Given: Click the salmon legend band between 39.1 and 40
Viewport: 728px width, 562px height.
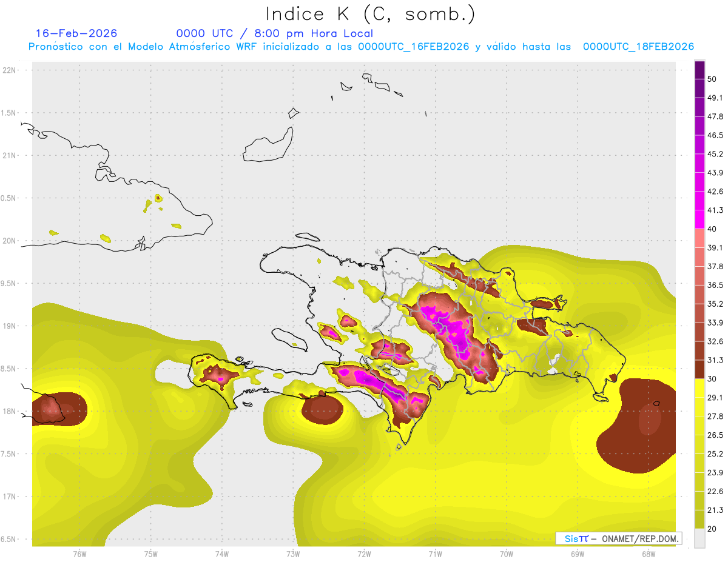Looking at the screenshot, I should [699, 238].
